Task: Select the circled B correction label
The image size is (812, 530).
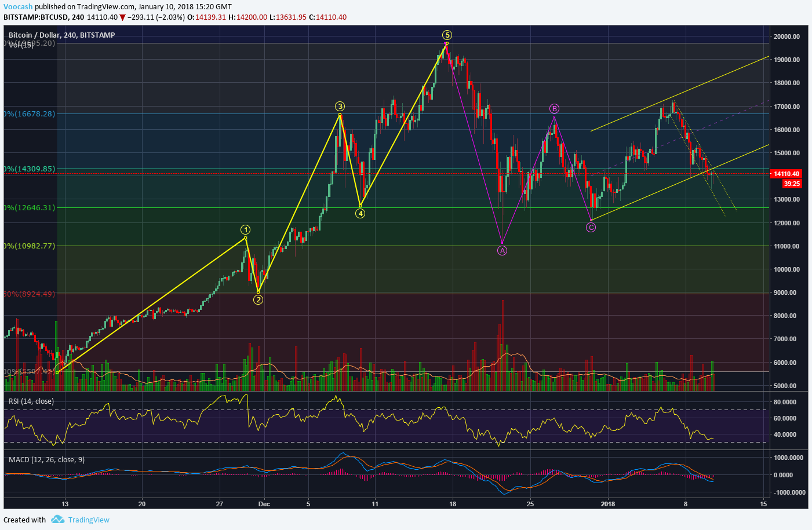Action: [x=554, y=108]
